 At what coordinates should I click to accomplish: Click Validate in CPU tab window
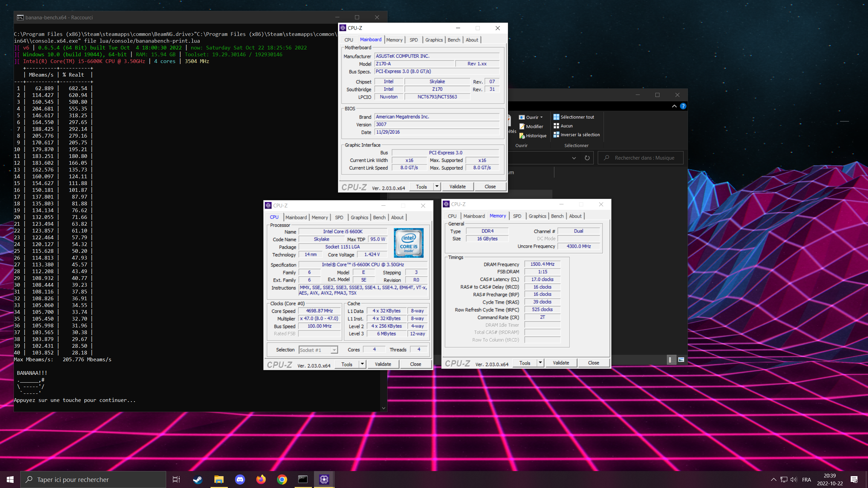[x=383, y=364]
